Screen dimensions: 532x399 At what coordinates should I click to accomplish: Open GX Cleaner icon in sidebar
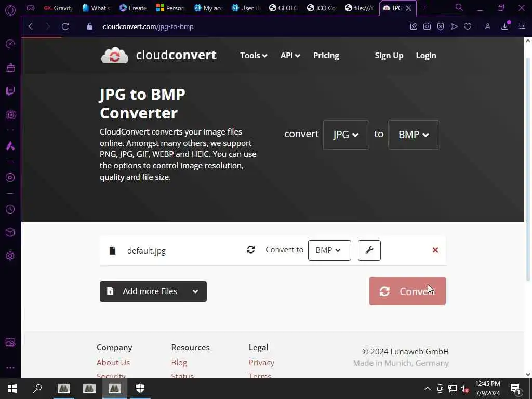coord(10,68)
